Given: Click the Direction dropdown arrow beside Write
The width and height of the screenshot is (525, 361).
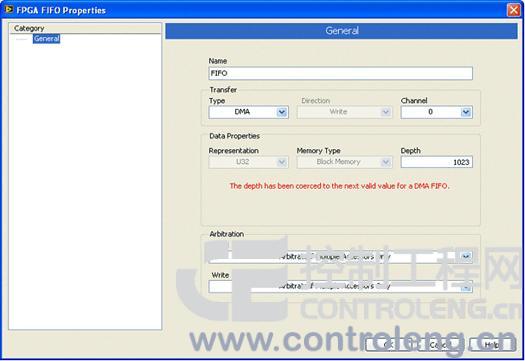Looking at the screenshot, I should click(386, 112).
